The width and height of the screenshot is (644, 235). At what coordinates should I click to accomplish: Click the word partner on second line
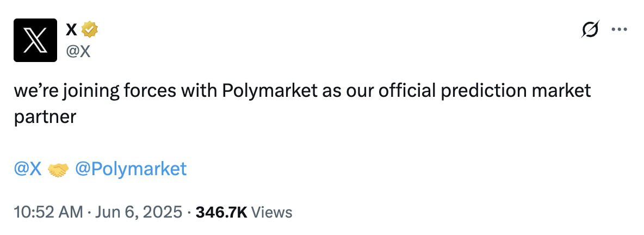[45, 117]
